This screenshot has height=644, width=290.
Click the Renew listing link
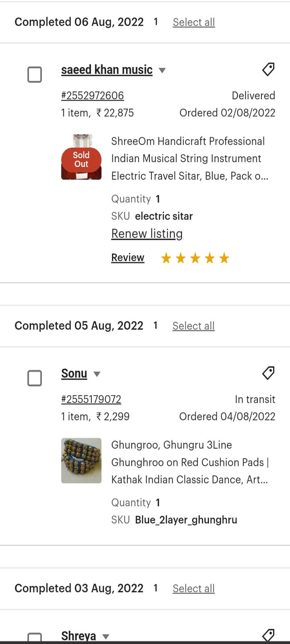(147, 234)
